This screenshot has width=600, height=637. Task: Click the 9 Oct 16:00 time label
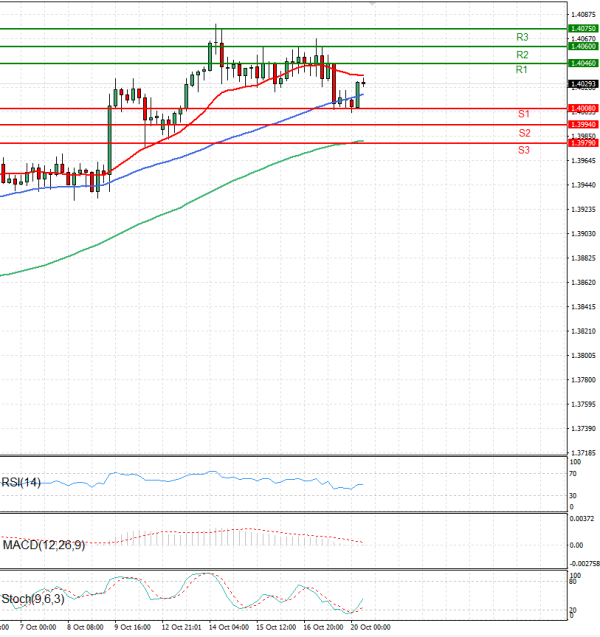click(x=132, y=628)
